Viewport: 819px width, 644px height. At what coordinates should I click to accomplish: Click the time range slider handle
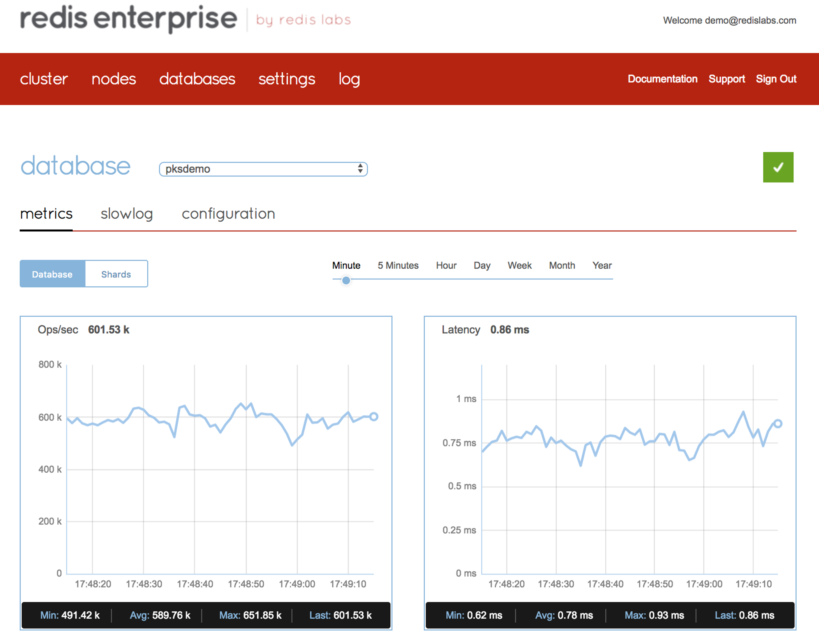[346, 280]
